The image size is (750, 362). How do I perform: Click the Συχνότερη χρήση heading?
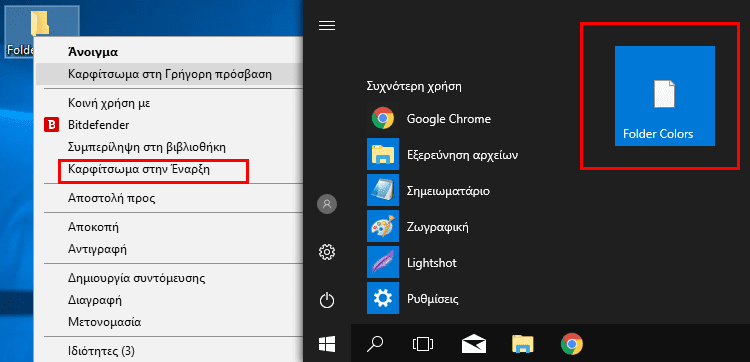[413, 87]
